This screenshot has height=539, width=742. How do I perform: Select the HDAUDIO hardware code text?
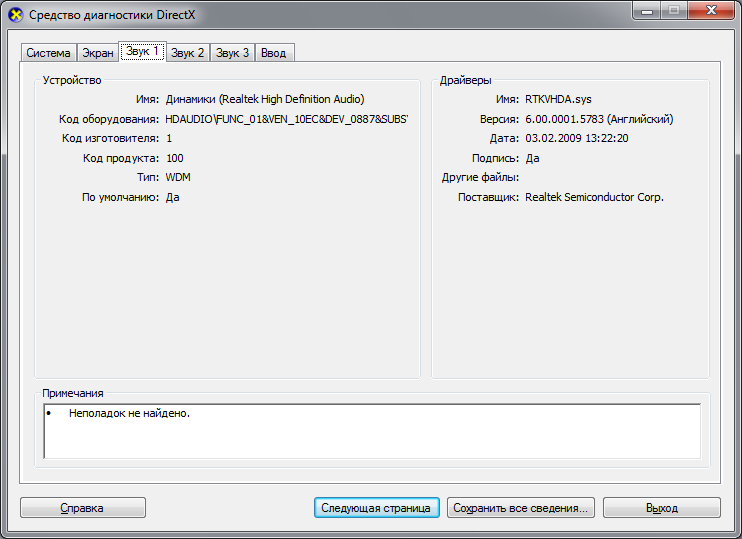(286, 119)
